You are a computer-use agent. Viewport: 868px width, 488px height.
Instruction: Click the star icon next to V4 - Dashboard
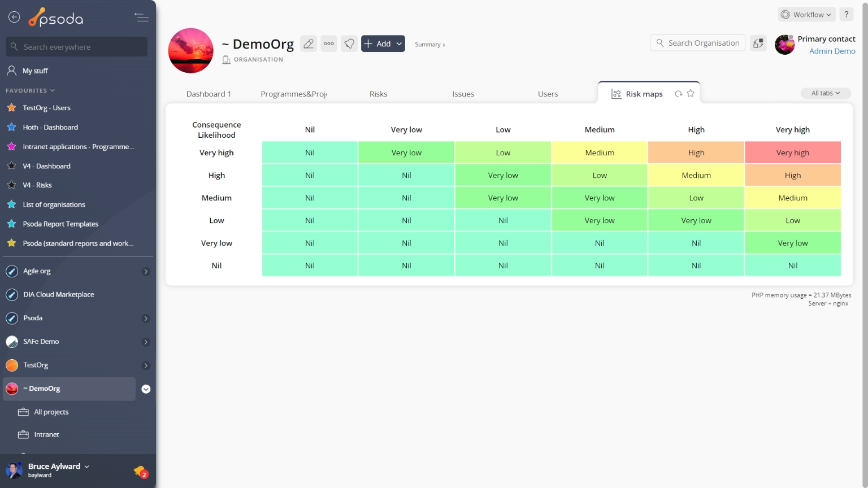point(11,166)
